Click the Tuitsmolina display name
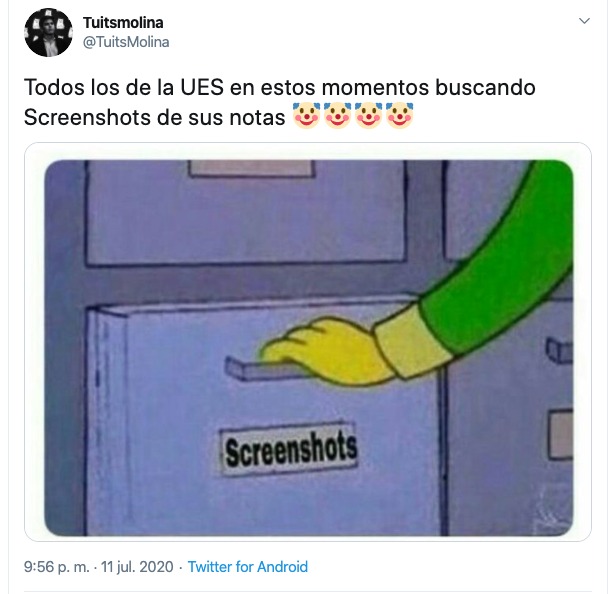 [x=123, y=23]
